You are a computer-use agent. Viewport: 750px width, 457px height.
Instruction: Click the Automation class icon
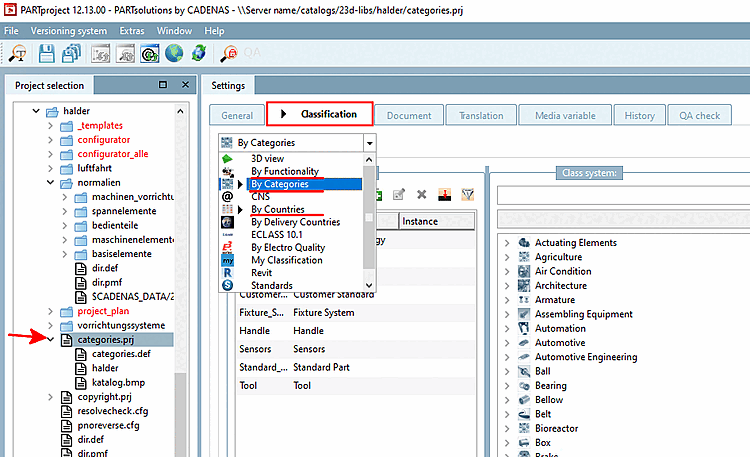[524, 328]
